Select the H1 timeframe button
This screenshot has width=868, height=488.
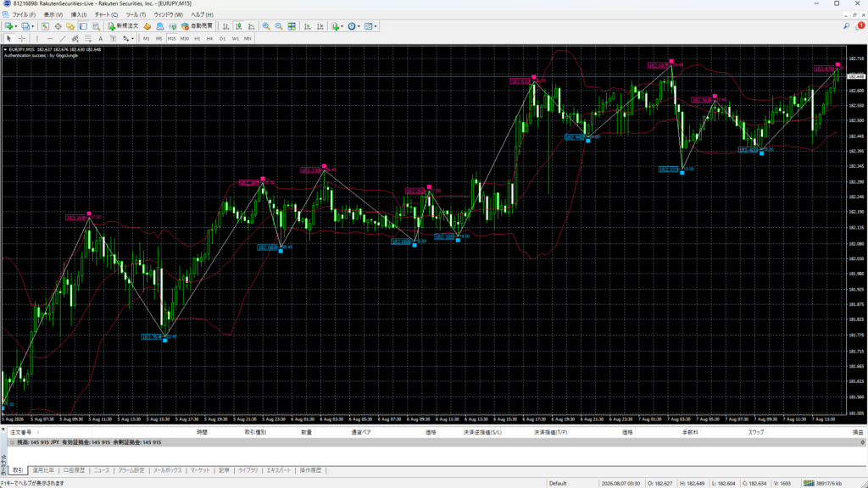[197, 39]
